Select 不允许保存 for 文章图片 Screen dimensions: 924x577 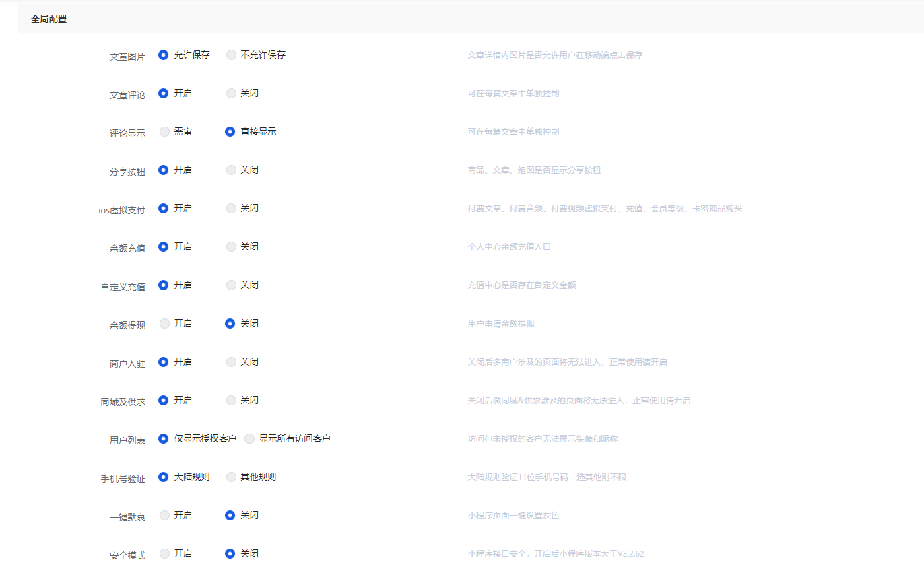[232, 55]
